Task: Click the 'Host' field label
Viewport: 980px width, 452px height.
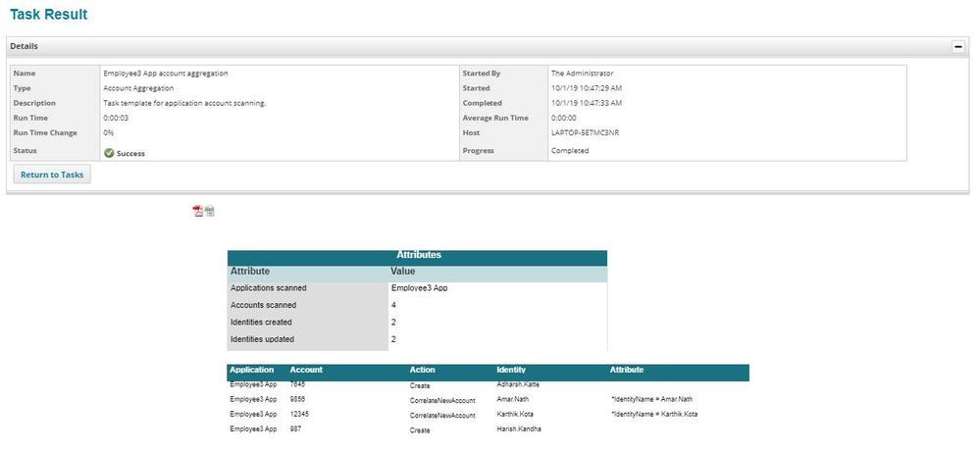Action: (471, 133)
